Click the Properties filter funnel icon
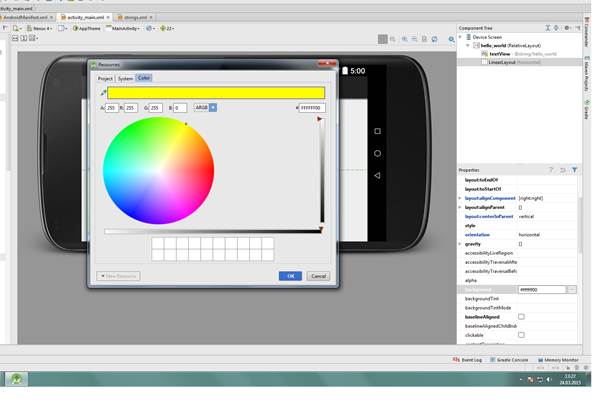 (x=575, y=170)
